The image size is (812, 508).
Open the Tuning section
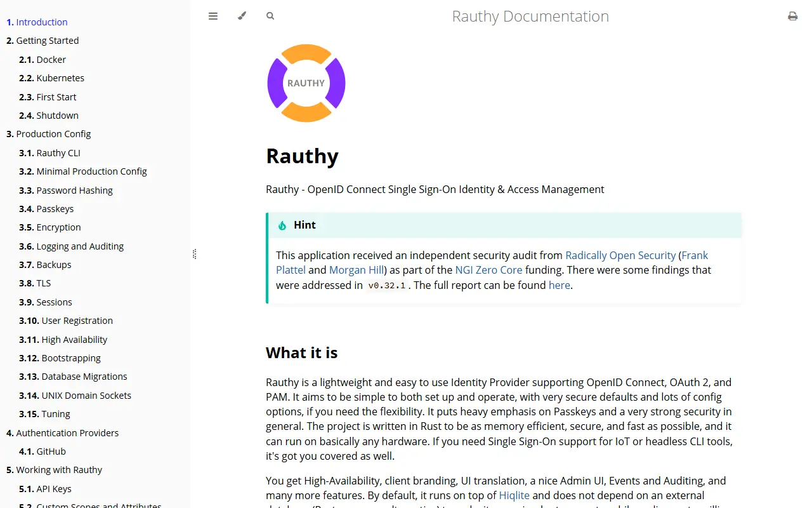point(44,414)
